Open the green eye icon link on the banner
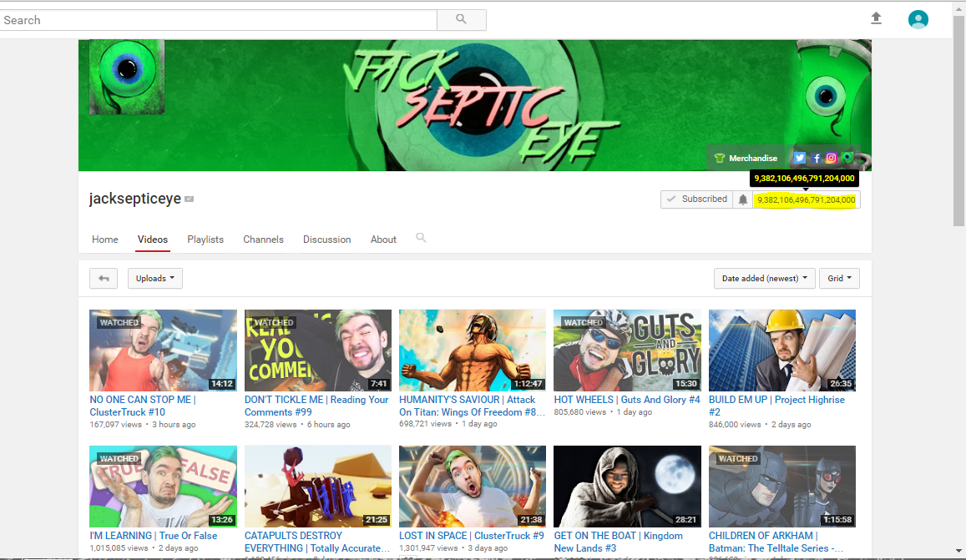966x560 pixels. 847,158
